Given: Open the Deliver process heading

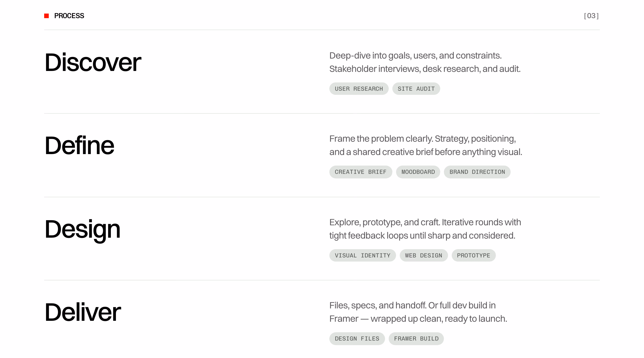Looking at the screenshot, I should pyautogui.click(x=83, y=312).
